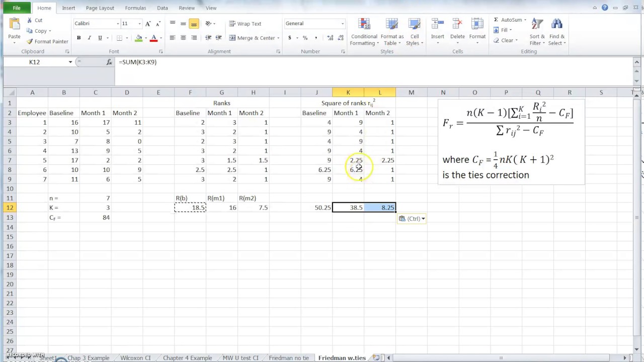Click the AutoSum sigma icon

coord(496,20)
